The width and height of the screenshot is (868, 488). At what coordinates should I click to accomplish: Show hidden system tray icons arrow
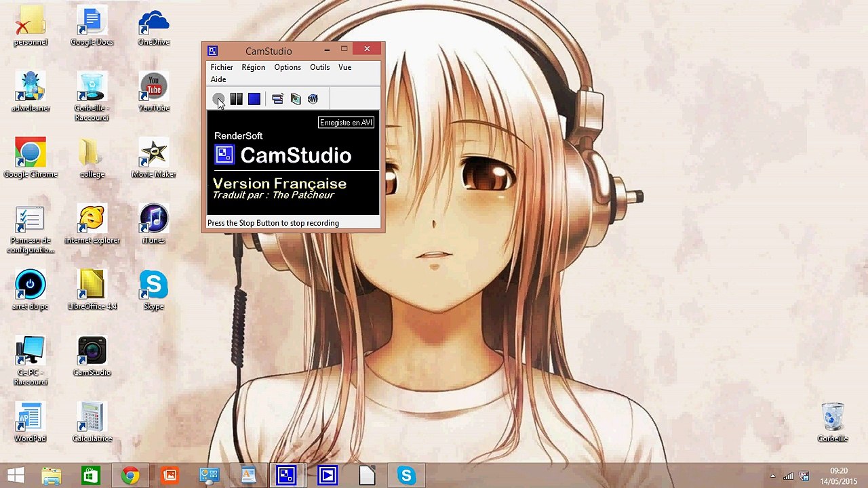coord(772,476)
